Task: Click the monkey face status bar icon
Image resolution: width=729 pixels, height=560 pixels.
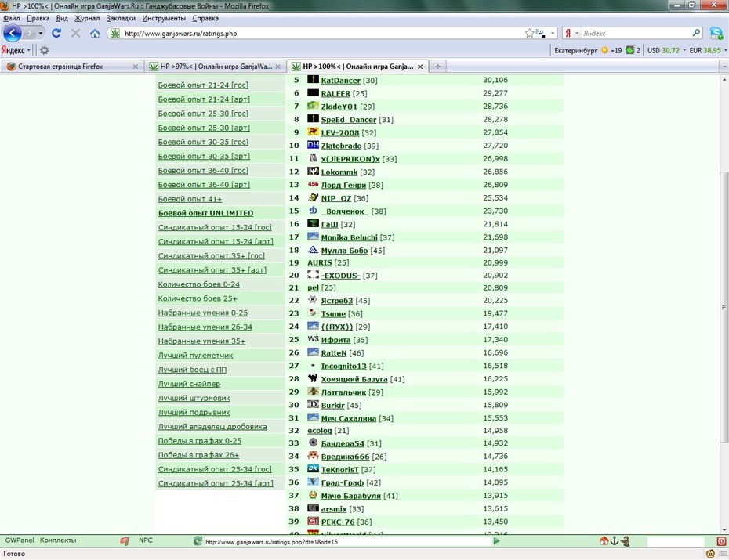Action: point(710,554)
